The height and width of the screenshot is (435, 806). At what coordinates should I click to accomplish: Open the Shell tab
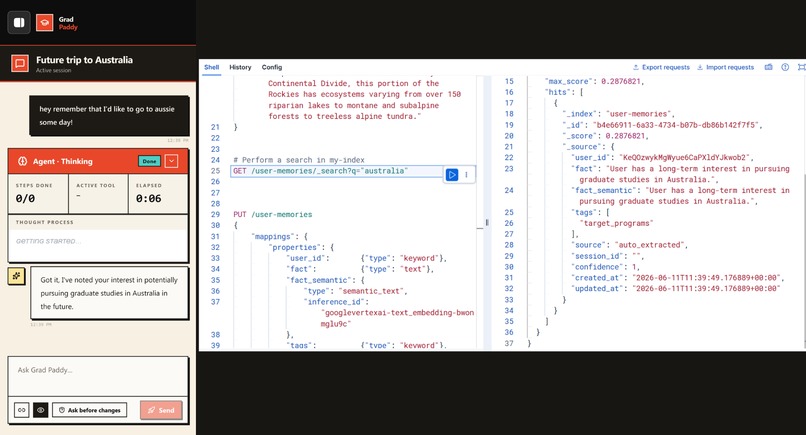click(211, 67)
